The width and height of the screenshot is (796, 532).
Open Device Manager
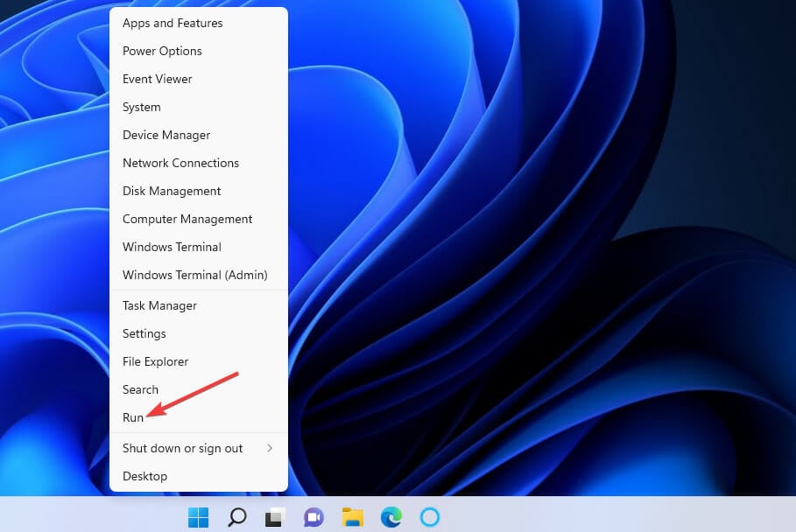pos(166,135)
